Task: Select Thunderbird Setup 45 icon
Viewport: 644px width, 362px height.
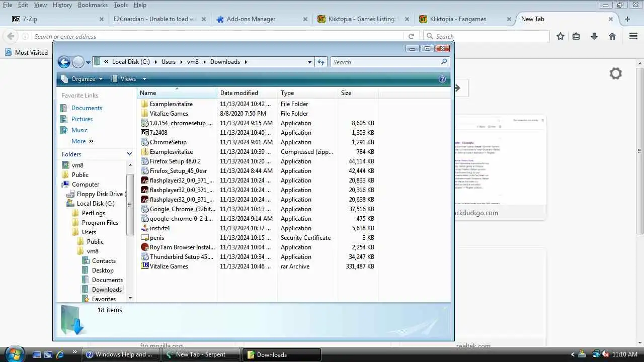Action: [145, 257]
